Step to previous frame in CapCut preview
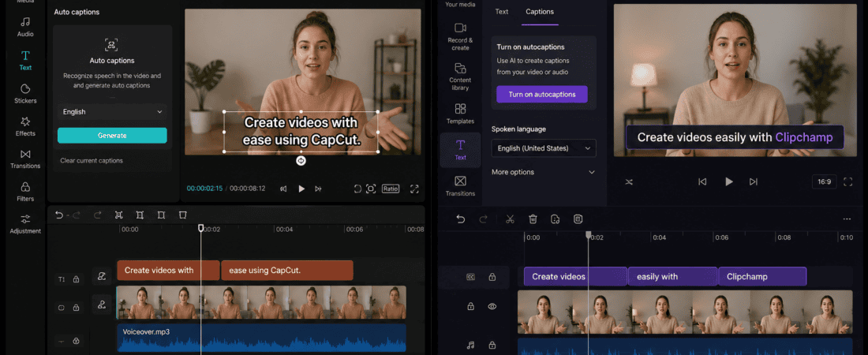 (283, 189)
